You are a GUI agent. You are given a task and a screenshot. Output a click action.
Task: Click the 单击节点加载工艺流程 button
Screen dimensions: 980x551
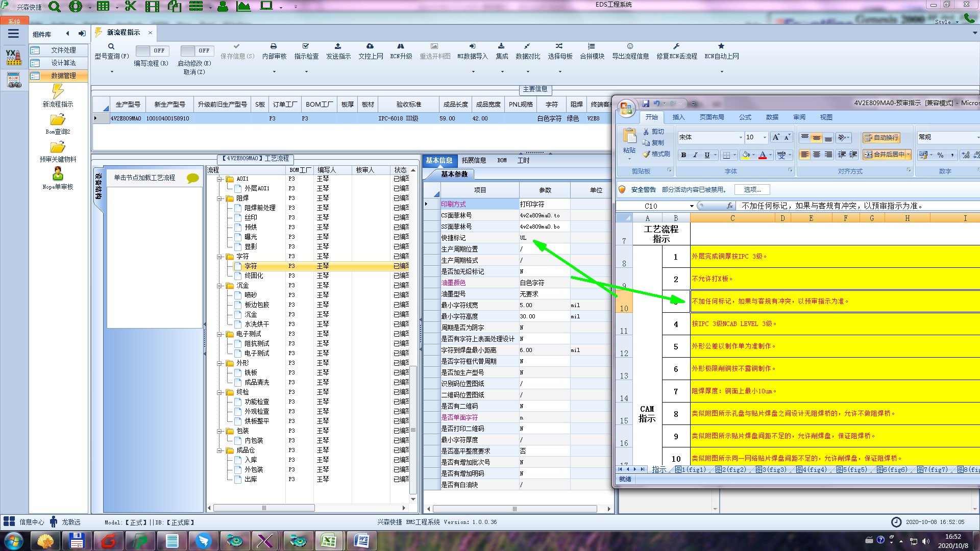144,178
